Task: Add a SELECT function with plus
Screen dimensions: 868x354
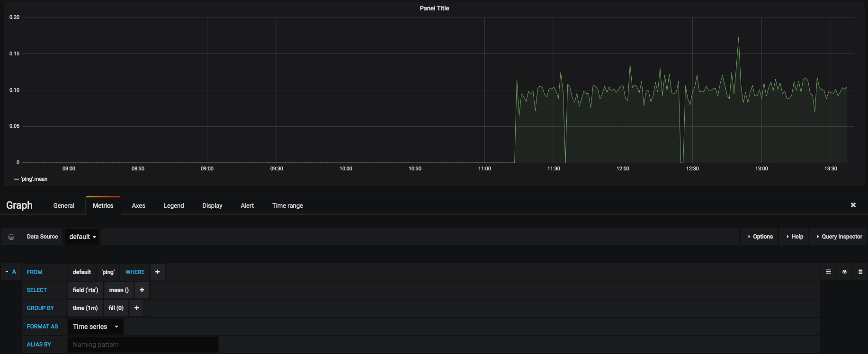Action: [x=142, y=290]
